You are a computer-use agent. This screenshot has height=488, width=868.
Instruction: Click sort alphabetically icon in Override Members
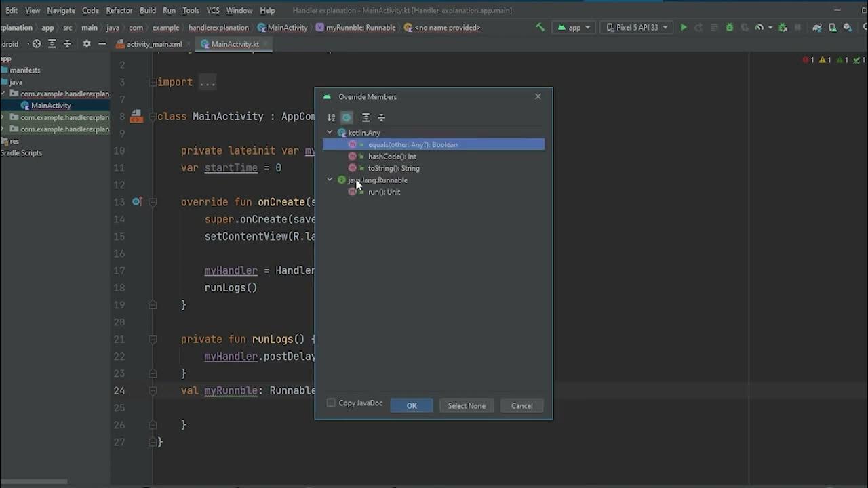tap(331, 117)
